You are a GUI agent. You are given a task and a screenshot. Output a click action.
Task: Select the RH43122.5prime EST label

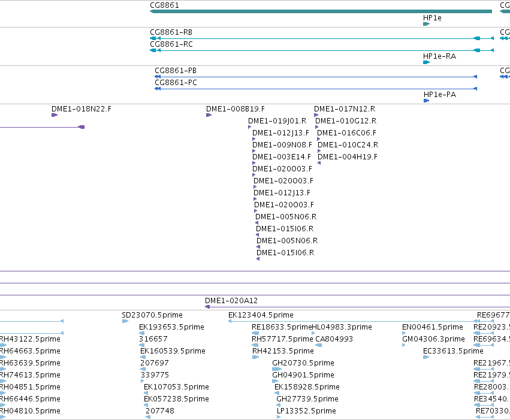tap(30, 339)
